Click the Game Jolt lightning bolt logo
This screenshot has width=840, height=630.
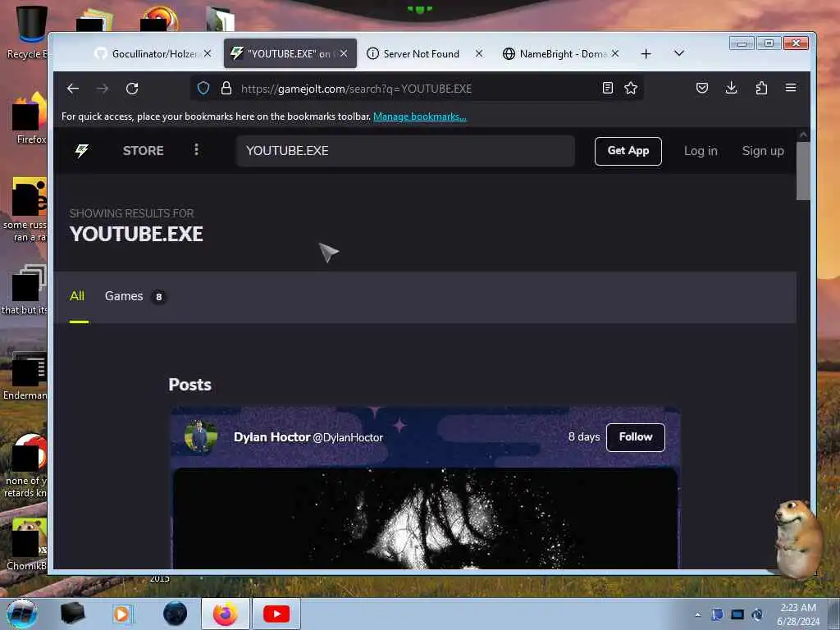coord(81,151)
